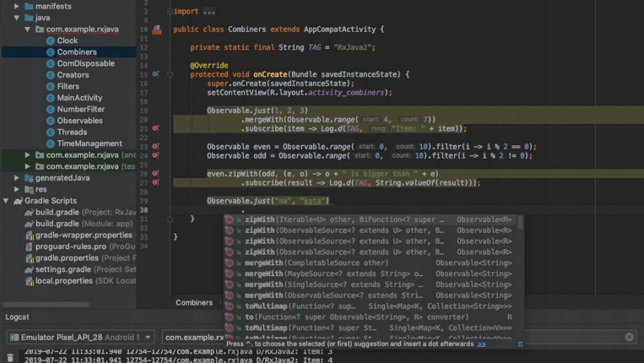Click the pi icon in the completion popup hint bar

point(520,344)
